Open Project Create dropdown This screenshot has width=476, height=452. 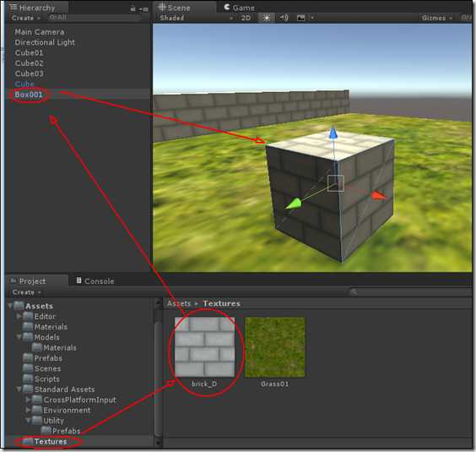pyautogui.click(x=26, y=292)
